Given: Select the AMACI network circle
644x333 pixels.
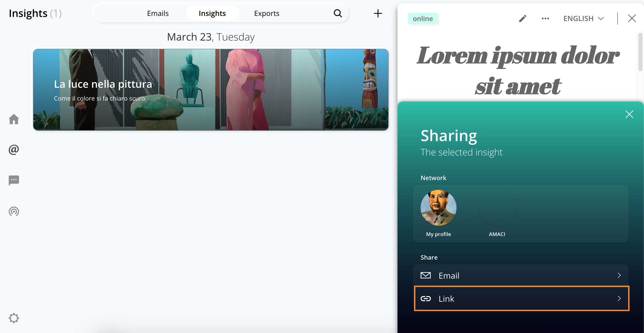Looking at the screenshot, I should pyautogui.click(x=497, y=208).
